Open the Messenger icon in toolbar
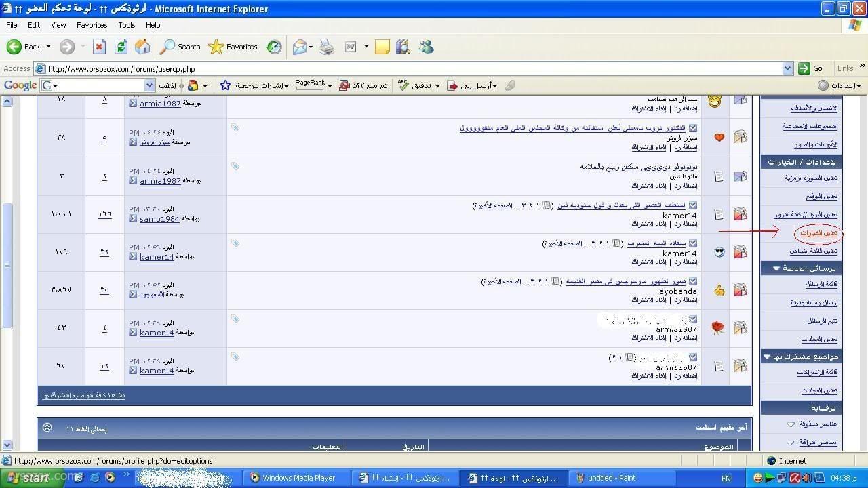The image size is (868, 488). 426,47
